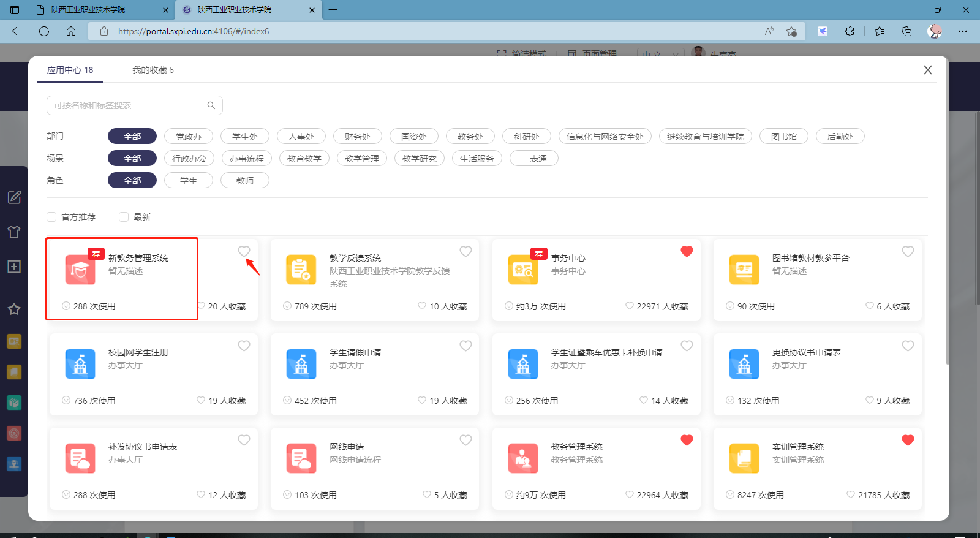The width and height of the screenshot is (980, 538).
Task: Launch the 教务管理系统 red app icon
Action: 523,458
